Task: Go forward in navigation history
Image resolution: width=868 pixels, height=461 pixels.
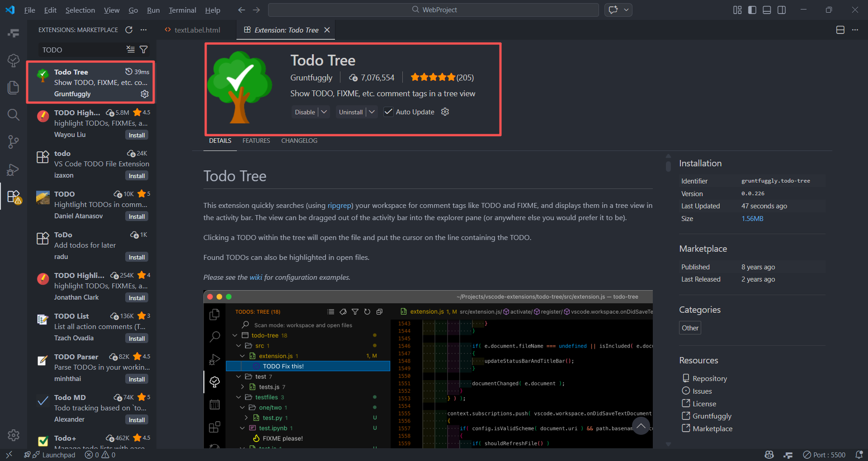Action: [256, 10]
